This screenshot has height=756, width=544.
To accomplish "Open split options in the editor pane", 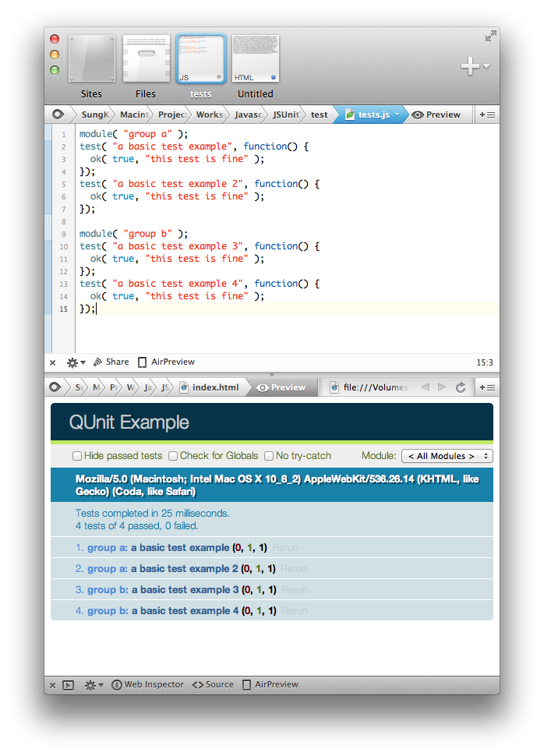I will point(487,115).
